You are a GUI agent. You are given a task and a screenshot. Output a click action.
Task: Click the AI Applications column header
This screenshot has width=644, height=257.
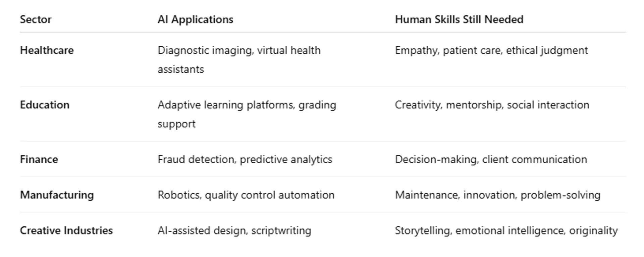[x=195, y=19]
